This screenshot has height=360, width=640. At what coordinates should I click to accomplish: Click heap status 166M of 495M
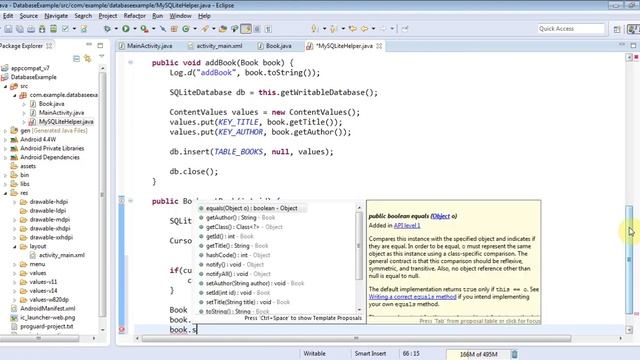(x=478, y=354)
